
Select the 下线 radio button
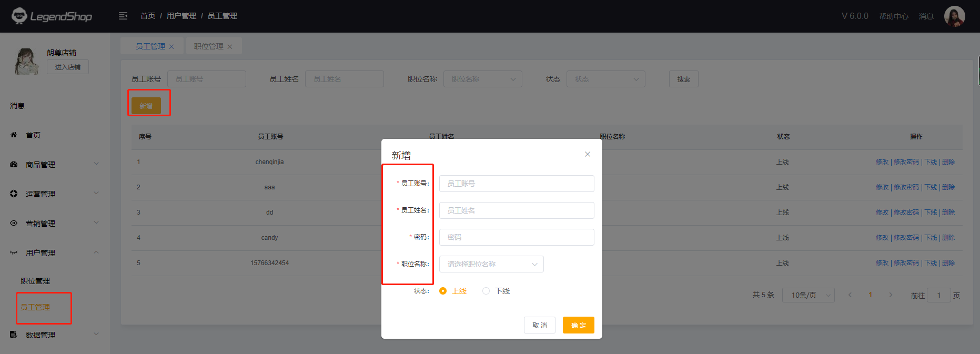486,291
